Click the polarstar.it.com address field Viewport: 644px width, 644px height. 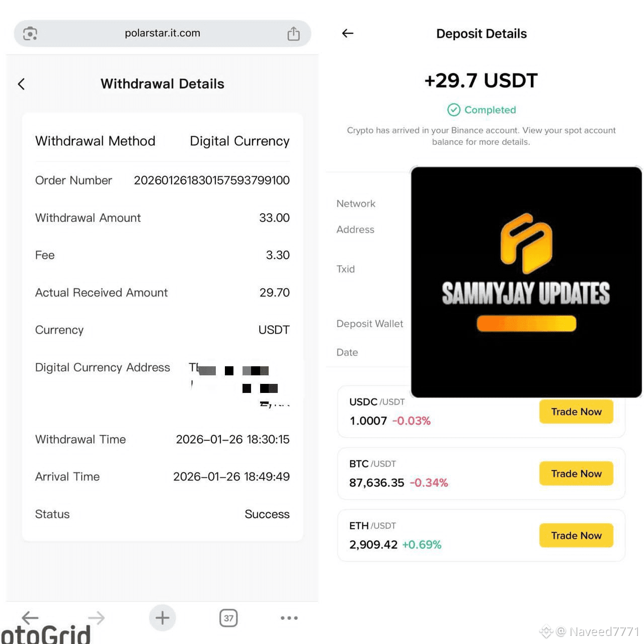[x=163, y=34]
